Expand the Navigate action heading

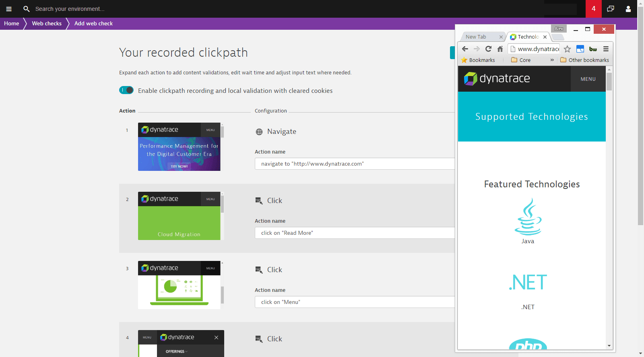tap(282, 131)
